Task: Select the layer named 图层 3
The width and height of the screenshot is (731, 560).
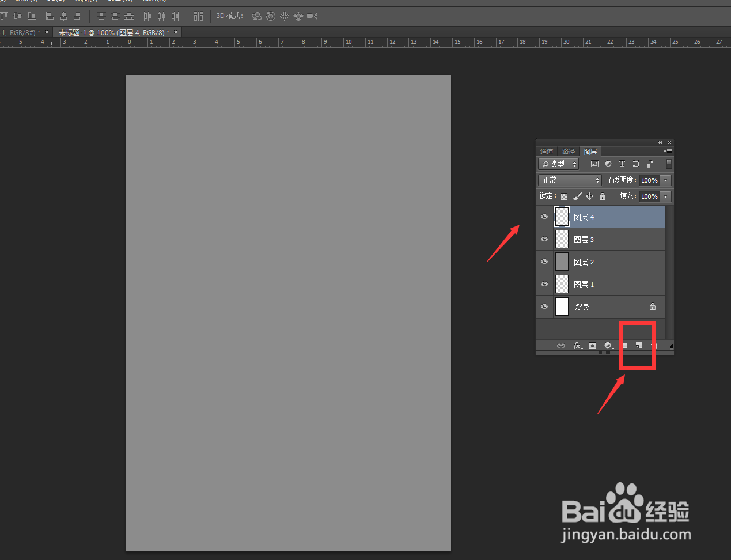Action: (584, 240)
